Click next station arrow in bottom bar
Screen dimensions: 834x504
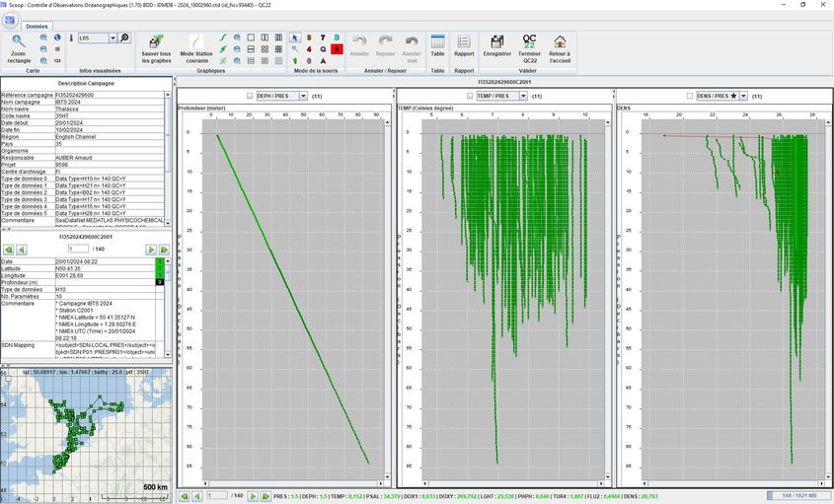pos(253,496)
